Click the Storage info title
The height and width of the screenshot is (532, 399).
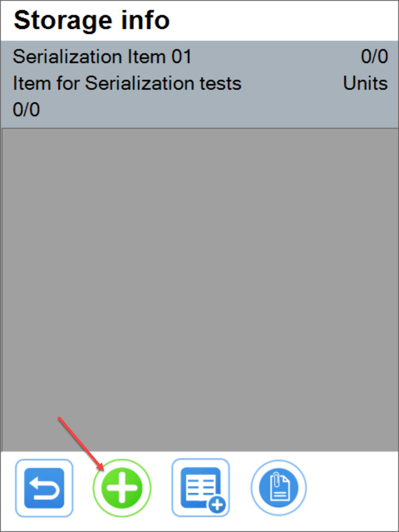click(x=92, y=20)
